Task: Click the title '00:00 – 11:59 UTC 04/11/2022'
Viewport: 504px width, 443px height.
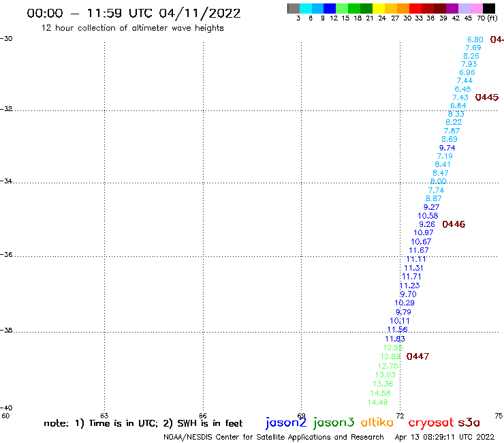Action: [x=133, y=13]
